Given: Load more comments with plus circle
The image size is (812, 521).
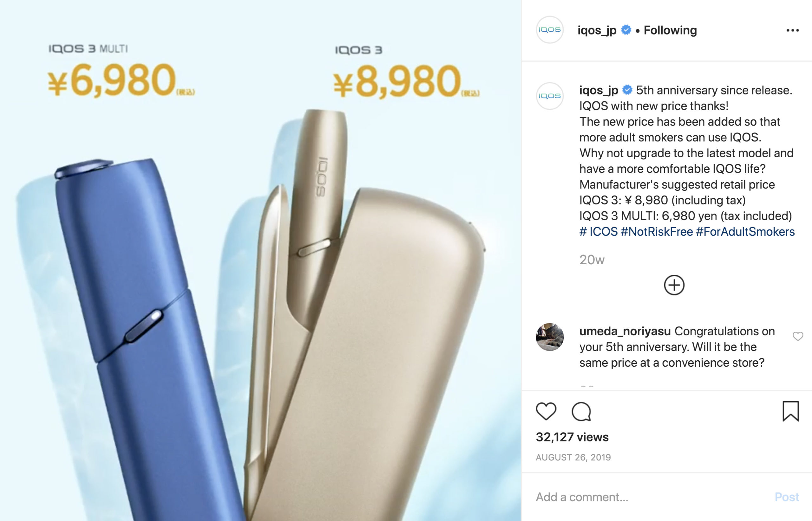Looking at the screenshot, I should pos(674,285).
